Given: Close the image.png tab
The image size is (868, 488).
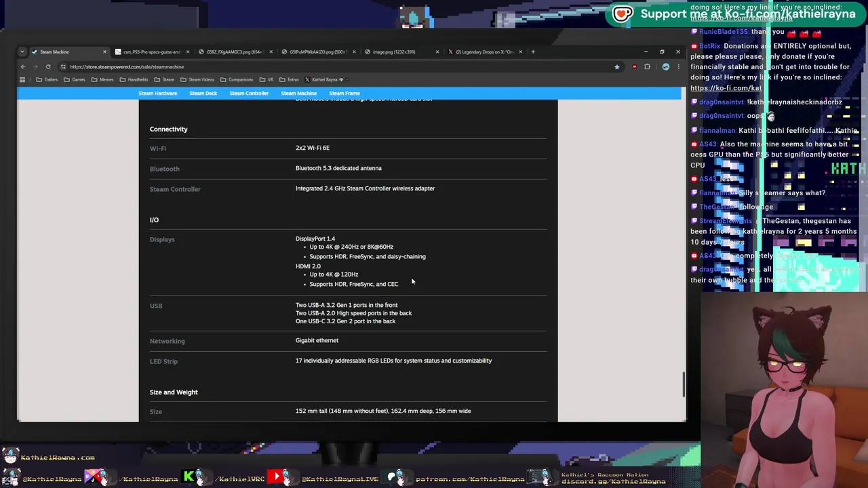Looking at the screenshot, I should (437, 52).
